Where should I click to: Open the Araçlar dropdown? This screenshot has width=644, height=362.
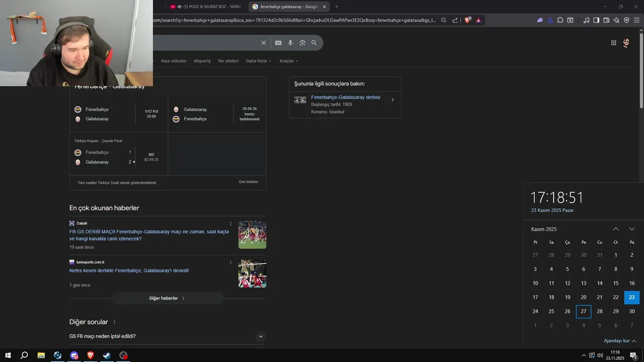289,61
